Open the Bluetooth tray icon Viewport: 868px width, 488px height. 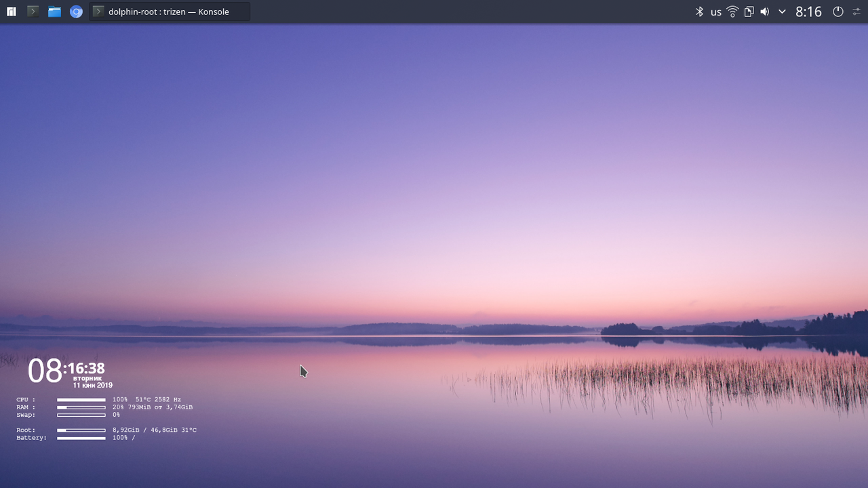point(700,12)
